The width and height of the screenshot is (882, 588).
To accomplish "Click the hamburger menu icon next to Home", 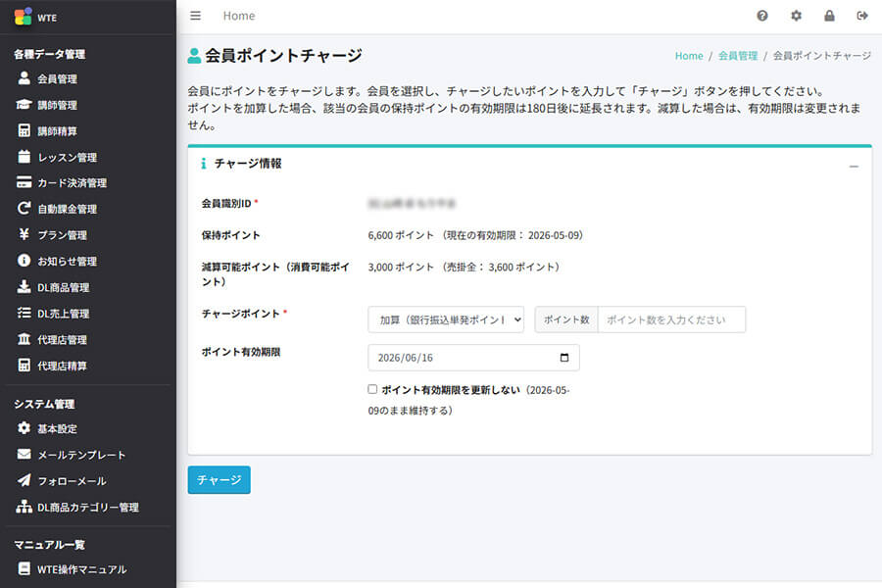I will click(x=195, y=16).
